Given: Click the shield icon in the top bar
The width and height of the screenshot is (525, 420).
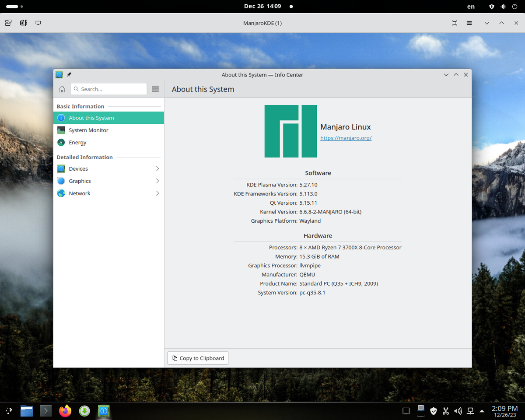Looking at the screenshot, I should coord(492,7).
